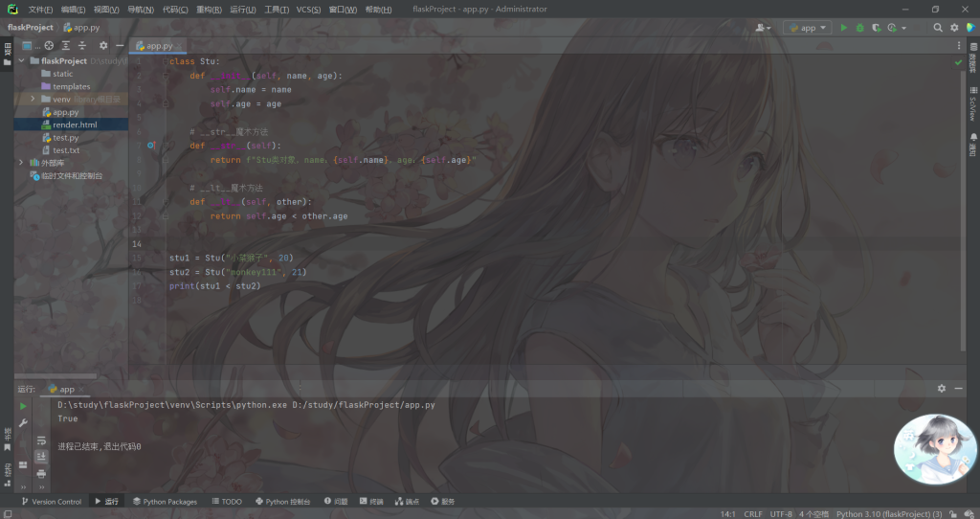Select test.py in the project tree
Viewport: 980px width, 519px height.
(x=66, y=137)
